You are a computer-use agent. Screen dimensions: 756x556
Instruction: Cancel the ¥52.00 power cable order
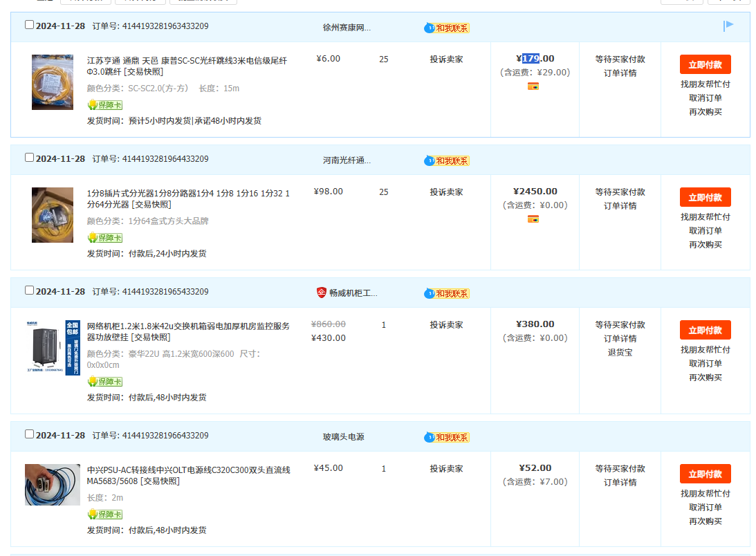[705, 508]
